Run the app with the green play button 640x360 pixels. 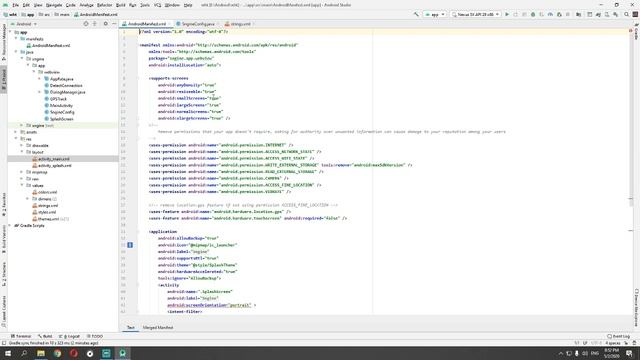(x=507, y=14)
